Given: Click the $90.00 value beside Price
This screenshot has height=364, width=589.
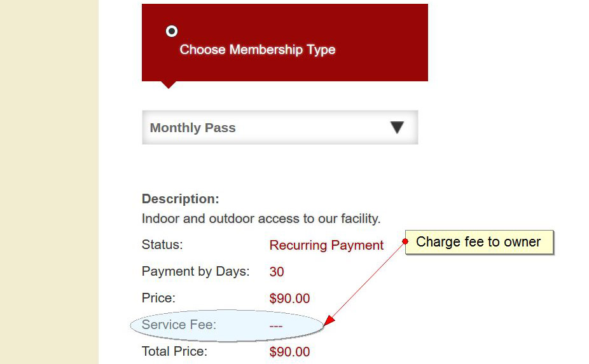Looking at the screenshot, I should (x=289, y=299).
